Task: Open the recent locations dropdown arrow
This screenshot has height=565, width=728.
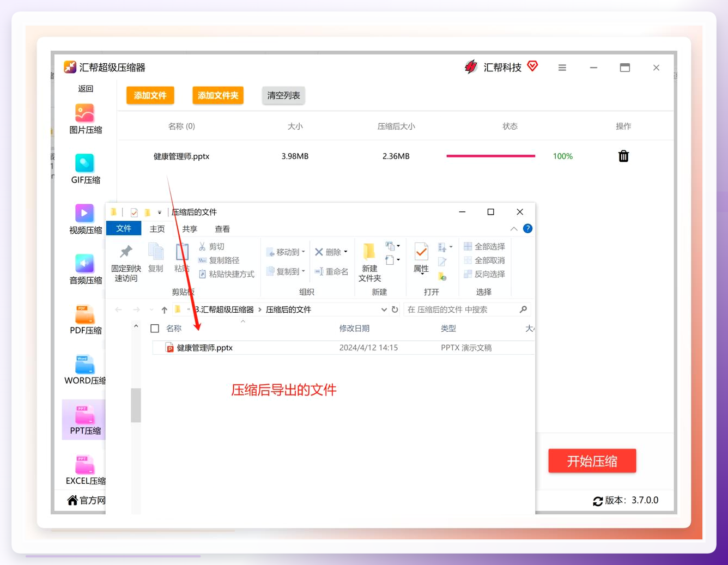Action: click(151, 310)
